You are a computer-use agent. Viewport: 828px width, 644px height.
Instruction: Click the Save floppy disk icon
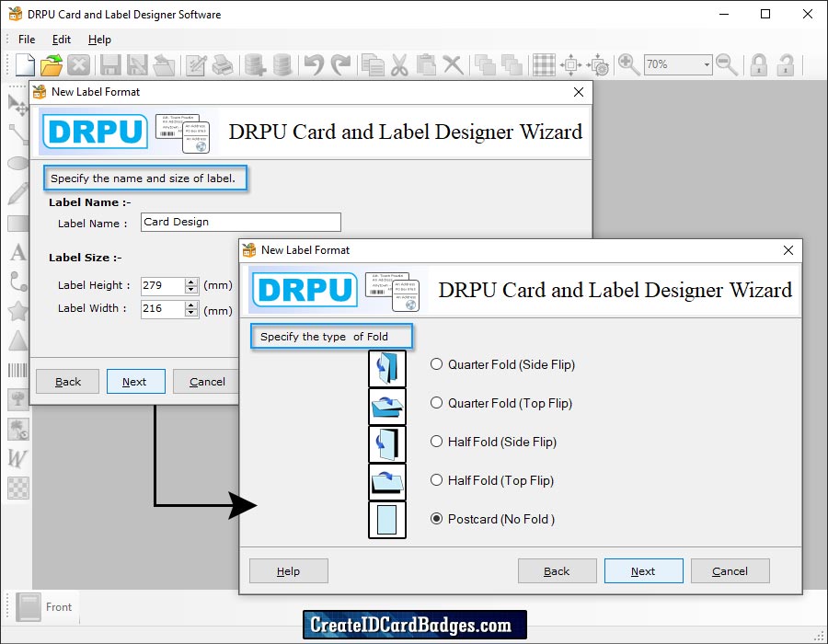tap(110, 65)
